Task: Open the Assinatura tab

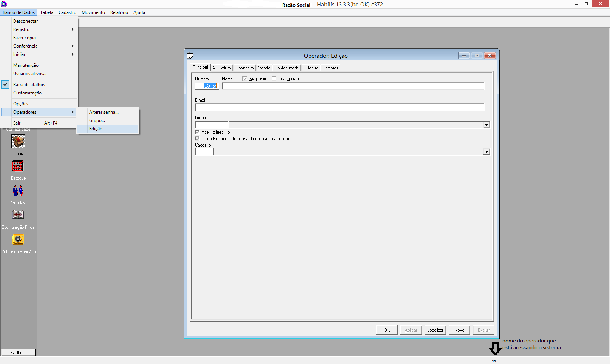Action: pyautogui.click(x=221, y=68)
